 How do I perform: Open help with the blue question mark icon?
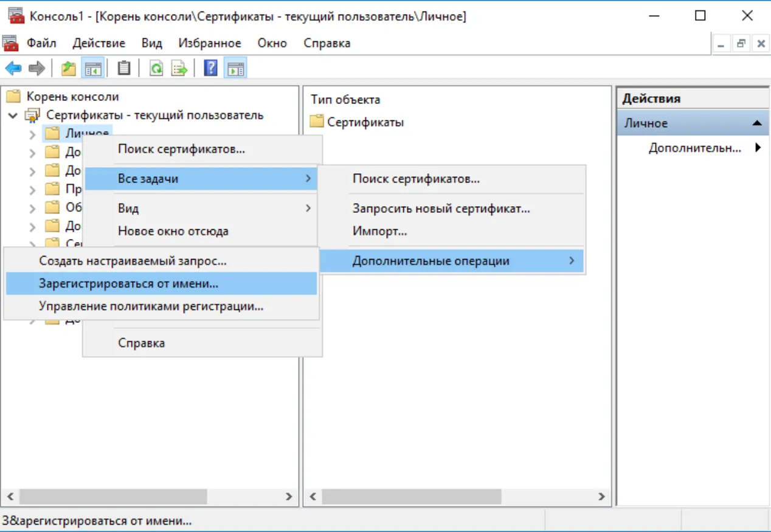(210, 68)
